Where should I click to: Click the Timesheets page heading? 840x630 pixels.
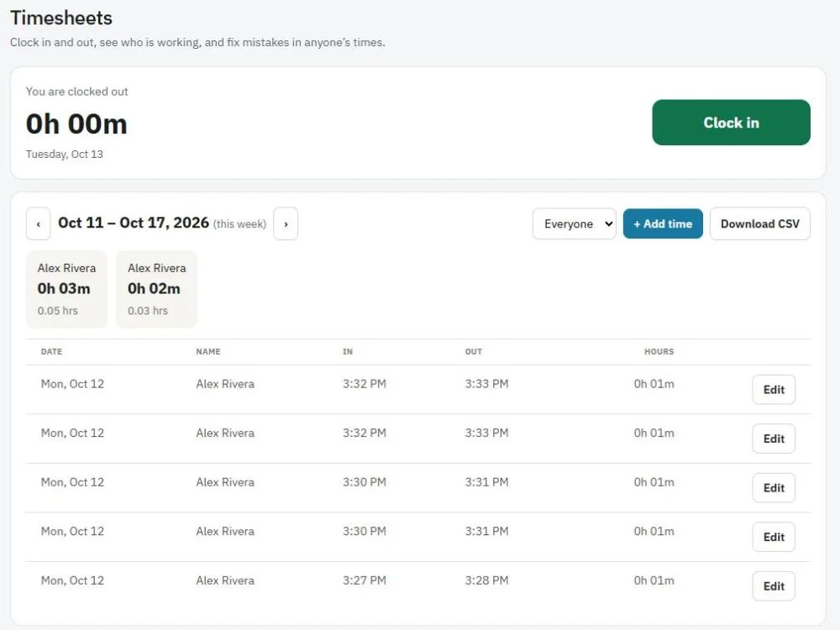pos(61,18)
